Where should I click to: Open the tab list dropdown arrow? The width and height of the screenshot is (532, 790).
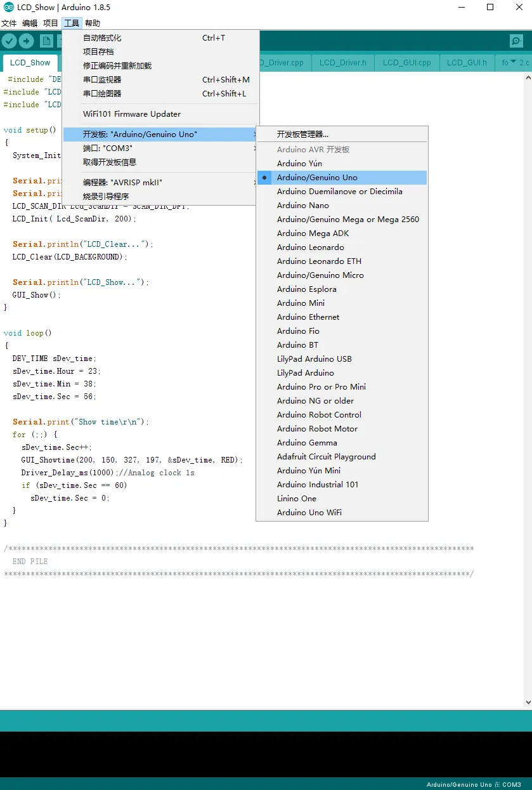click(x=513, y=62)
